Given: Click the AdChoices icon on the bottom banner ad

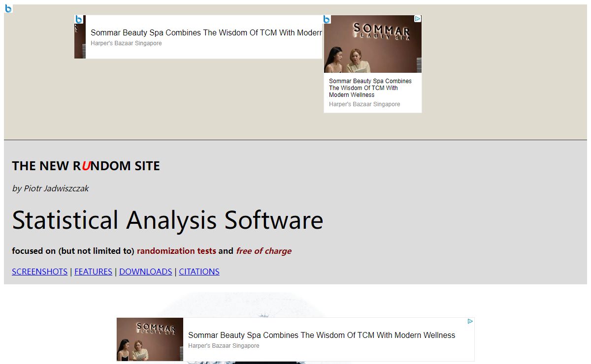Looking at the screenshot, I should pyautogui.click(x=470, y=321).
